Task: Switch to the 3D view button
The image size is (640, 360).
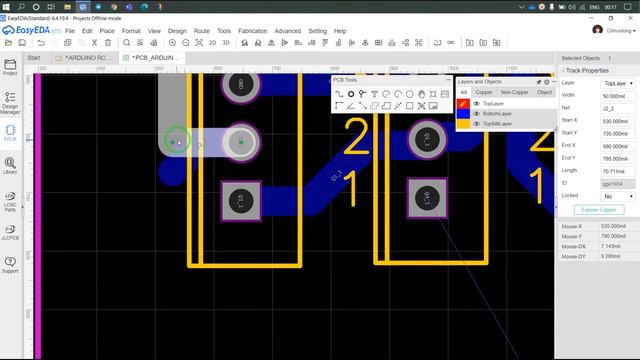Action: [226, 42]
